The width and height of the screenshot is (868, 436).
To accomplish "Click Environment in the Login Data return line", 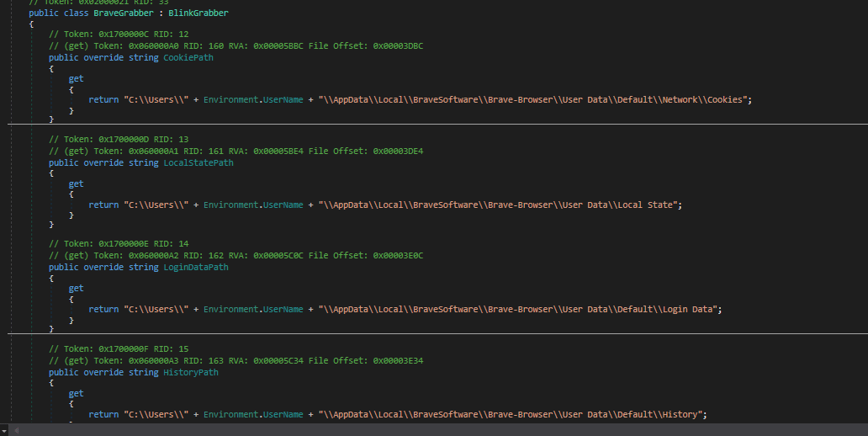I will [x=230, y=309].
